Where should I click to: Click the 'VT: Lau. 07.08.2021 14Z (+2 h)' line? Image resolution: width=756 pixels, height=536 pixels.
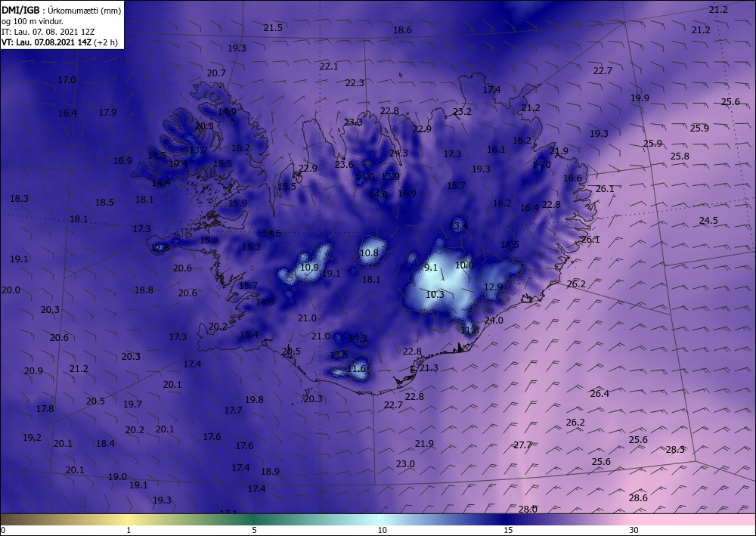pyautogui.click(x=59, y=42)
